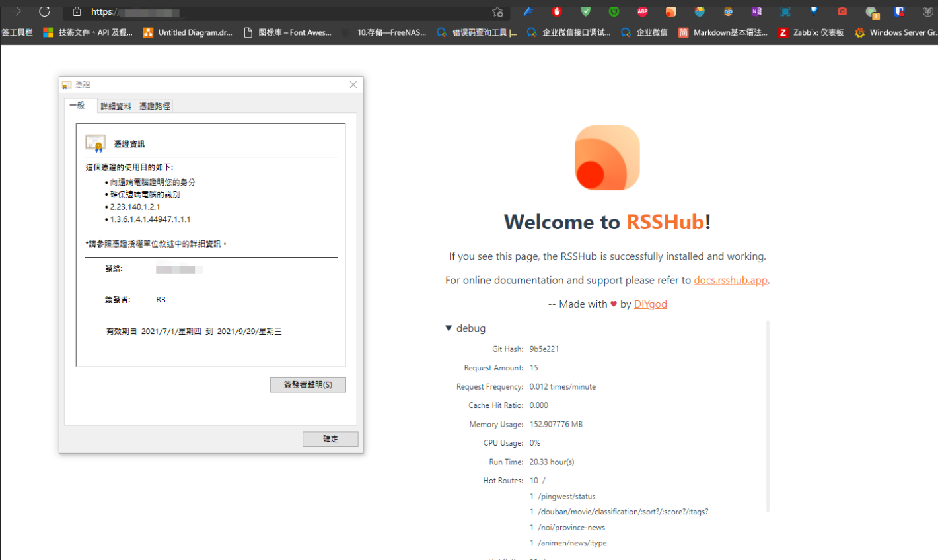The width and height of the screenshot is (938, 560).
Task: Click issuer value R3
Action: pos(161,300)
